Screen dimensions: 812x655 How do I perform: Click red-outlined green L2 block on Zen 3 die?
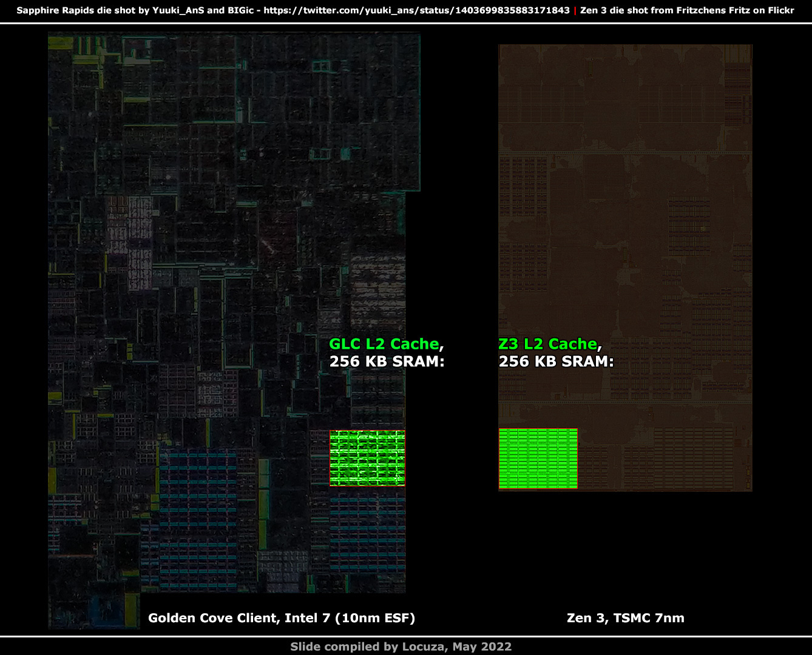(x=538, y=458)
